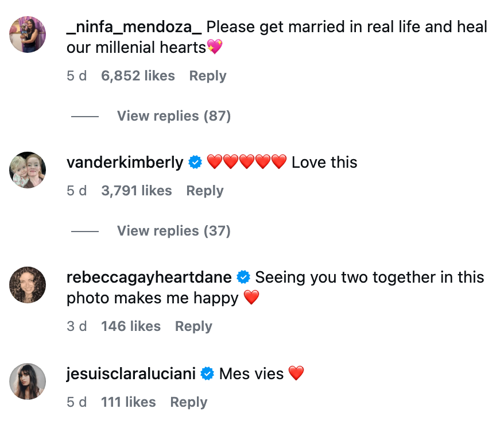The image size is (504, 424).
Task: Click jesuisclaraluciani's profile photo
Action: click(28, 381)
